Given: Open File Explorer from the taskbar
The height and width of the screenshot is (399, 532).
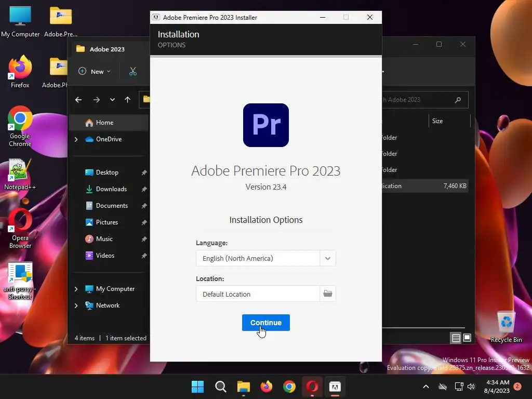Looking at the screenshot, I should click(x=243, y=387).
